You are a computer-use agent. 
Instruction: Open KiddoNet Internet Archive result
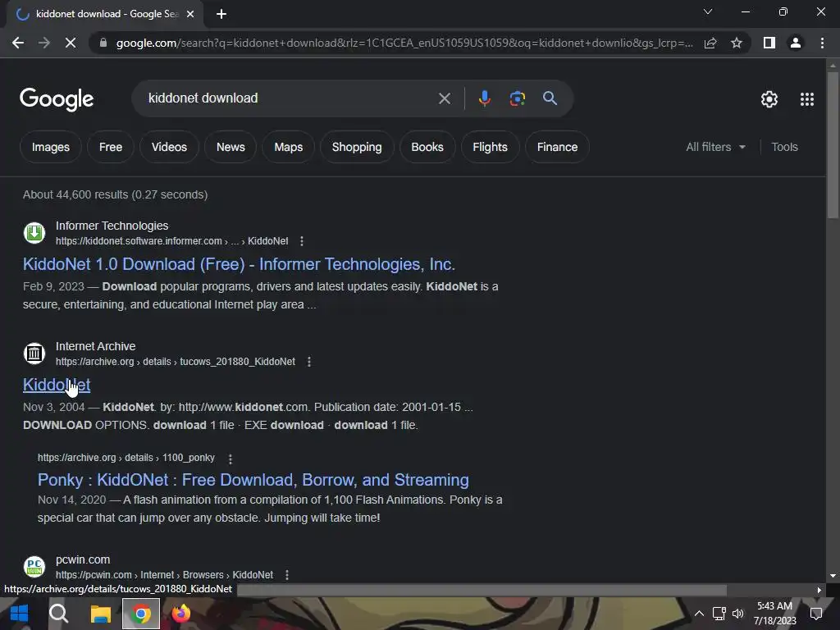click(x=57, y=385)
